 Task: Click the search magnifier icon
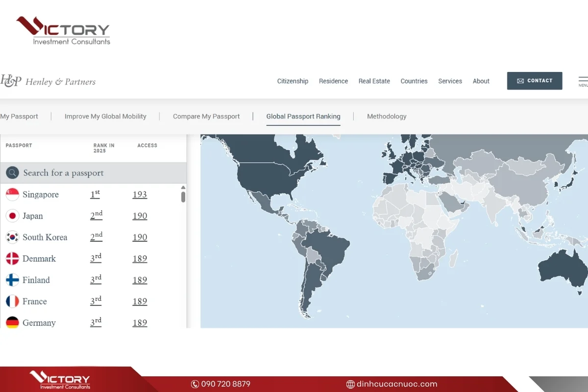[12, 172]
